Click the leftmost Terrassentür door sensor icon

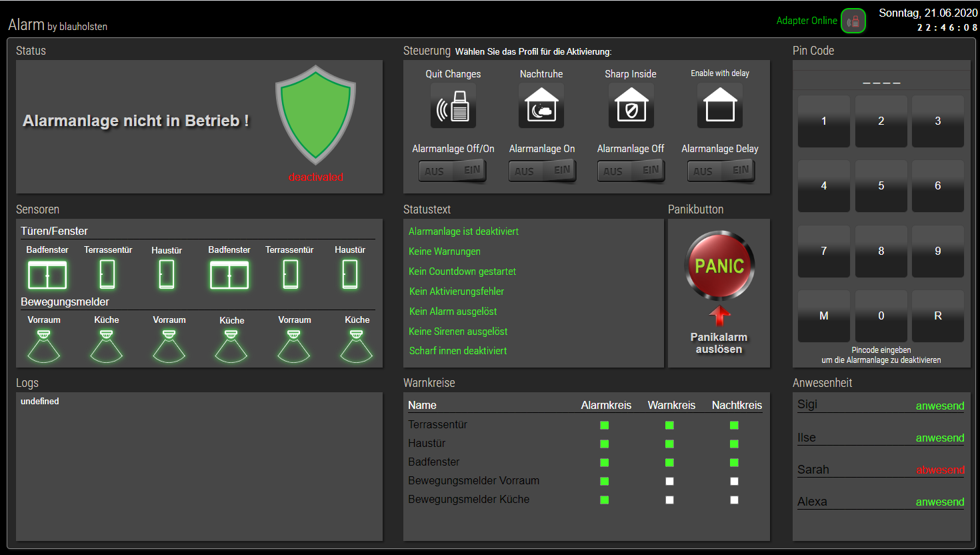(107, 274)
